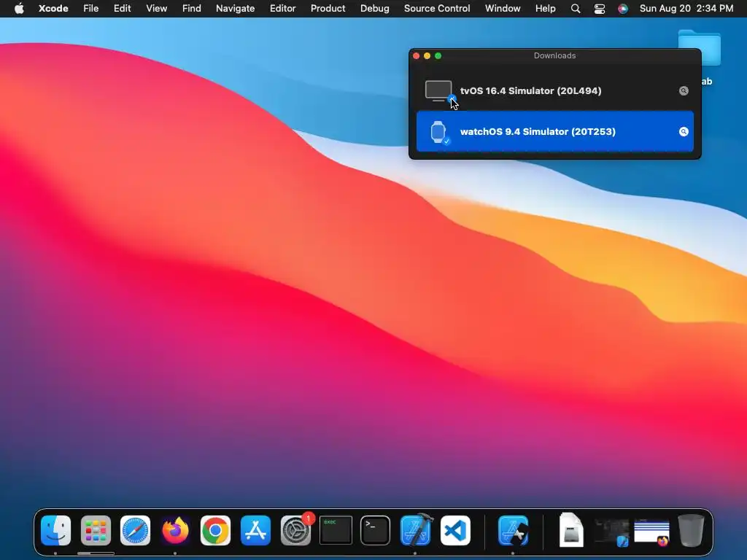Open the Edit menu
This screenshot has width=747, height=560.
122,9
